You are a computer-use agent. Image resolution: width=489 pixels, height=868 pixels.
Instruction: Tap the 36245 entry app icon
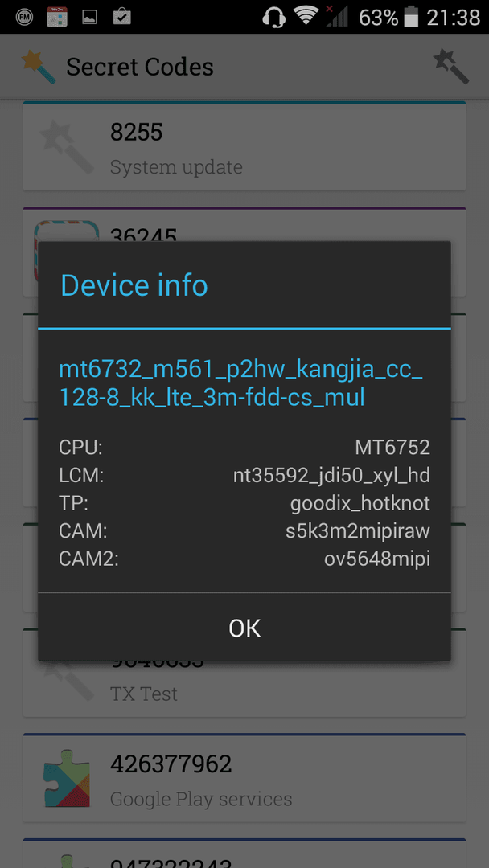pos(67,231)
